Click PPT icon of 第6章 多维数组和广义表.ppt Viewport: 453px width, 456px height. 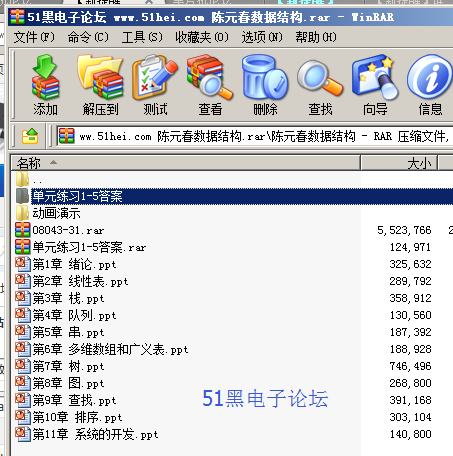coord(22,349)
